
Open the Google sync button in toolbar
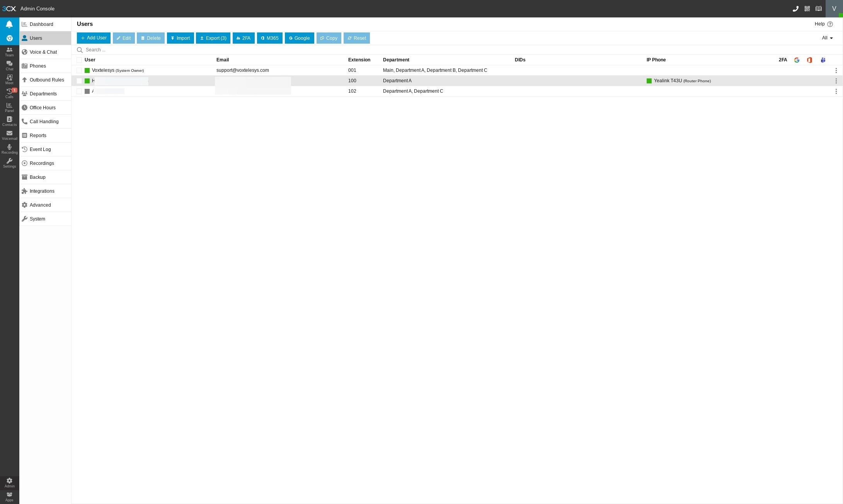(299, 38)
